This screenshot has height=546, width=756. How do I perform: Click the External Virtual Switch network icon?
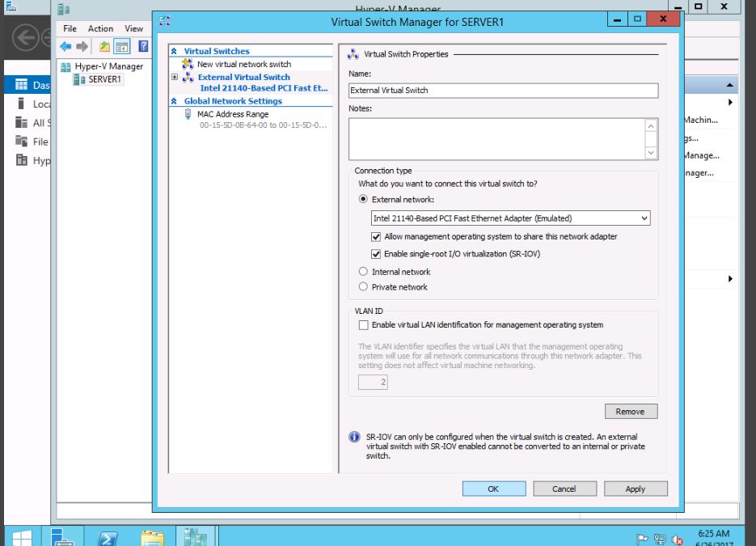pos(188,77)
